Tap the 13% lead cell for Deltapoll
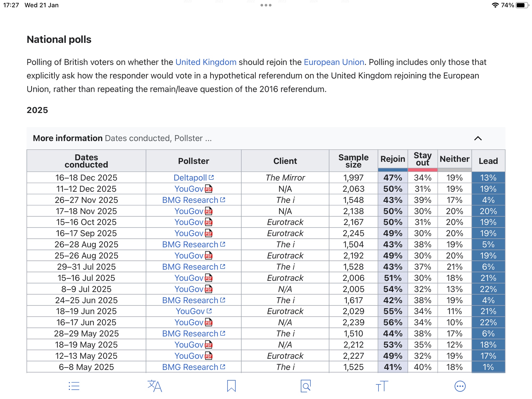532x399 pixels. click(488, 178)
